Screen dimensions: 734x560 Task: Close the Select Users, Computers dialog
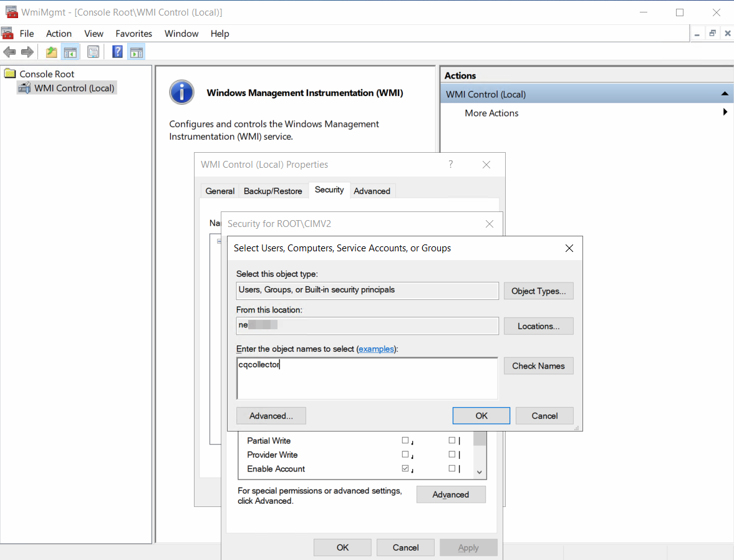[x=569, y=248]
